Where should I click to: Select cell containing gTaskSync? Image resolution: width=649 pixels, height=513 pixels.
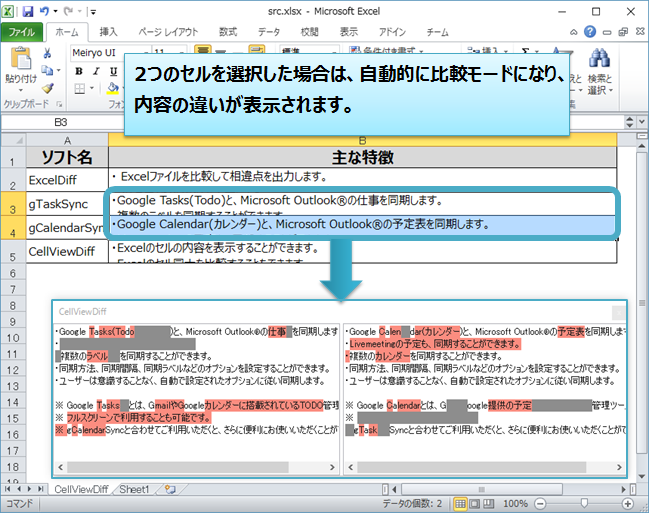pyautogui.click(x=65, y=203)
